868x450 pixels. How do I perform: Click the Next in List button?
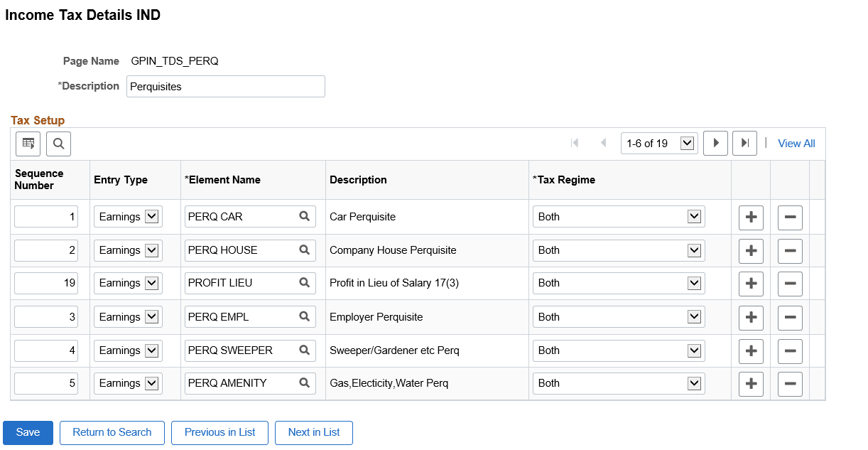[313, 432]
